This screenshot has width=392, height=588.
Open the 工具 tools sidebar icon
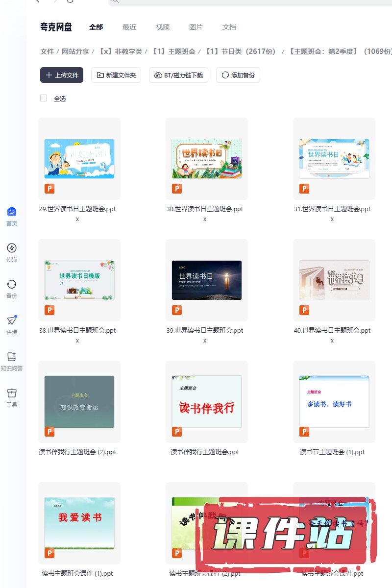pos(12,393)
